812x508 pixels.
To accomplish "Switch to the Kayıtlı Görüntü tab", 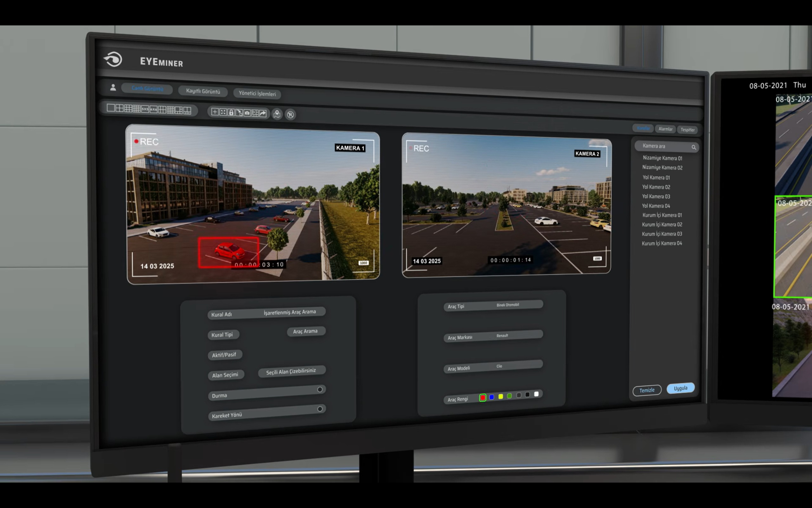I will coord(203,91).
